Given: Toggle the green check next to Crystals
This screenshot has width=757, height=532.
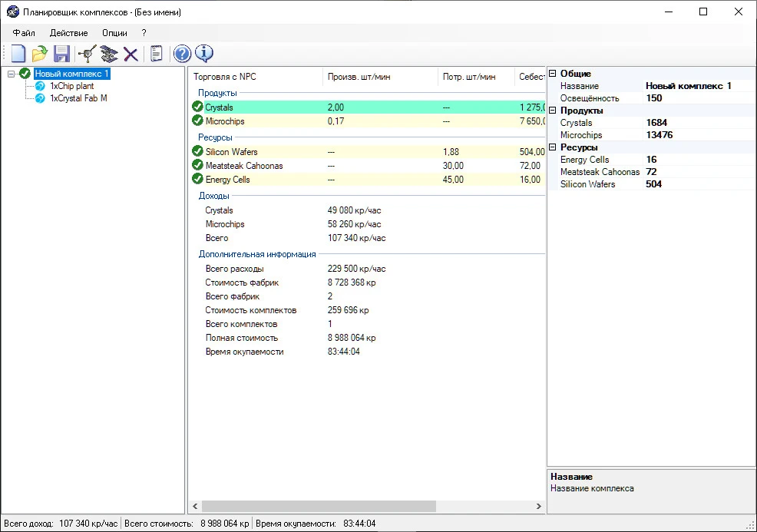Looking at the screenshot, I should pos(197,107).
